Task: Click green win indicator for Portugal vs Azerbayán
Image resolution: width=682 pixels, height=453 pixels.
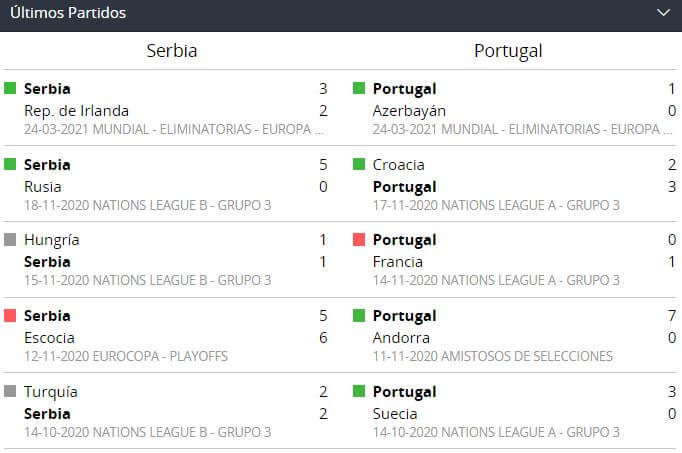Action: 359,89
